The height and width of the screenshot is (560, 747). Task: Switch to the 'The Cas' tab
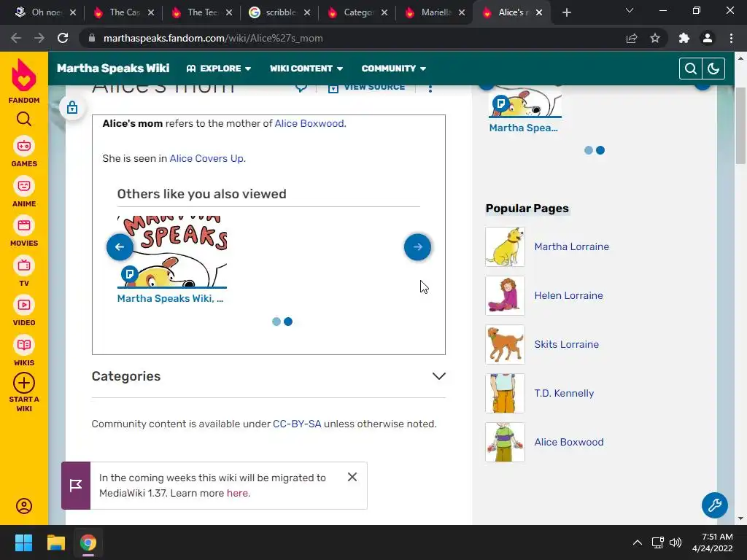click(124, 12)
